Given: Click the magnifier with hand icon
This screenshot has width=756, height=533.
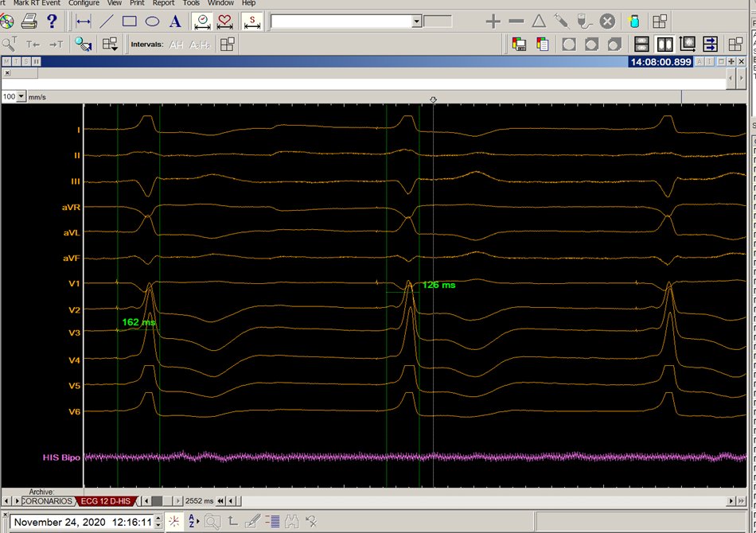Looking at the screenshot, I should click(x=83, y=45).
